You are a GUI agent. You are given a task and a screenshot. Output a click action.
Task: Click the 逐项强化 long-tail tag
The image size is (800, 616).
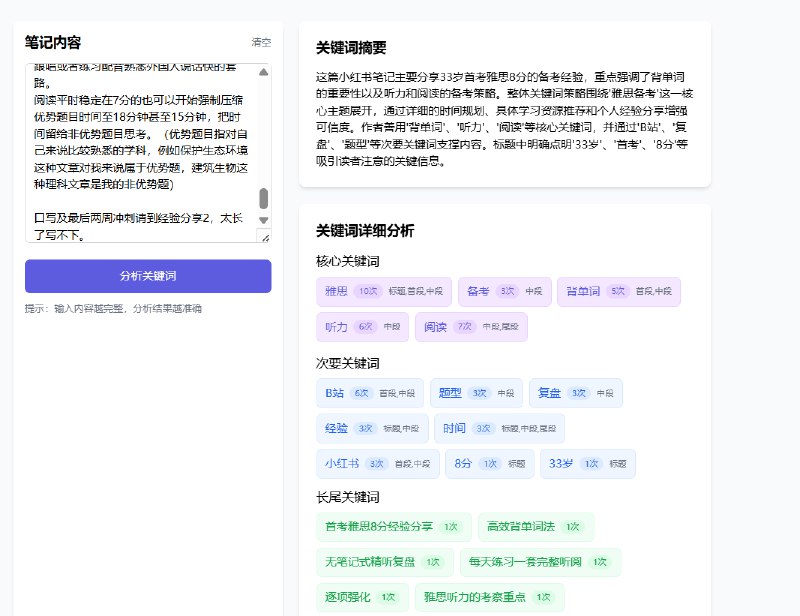(362, 597)
